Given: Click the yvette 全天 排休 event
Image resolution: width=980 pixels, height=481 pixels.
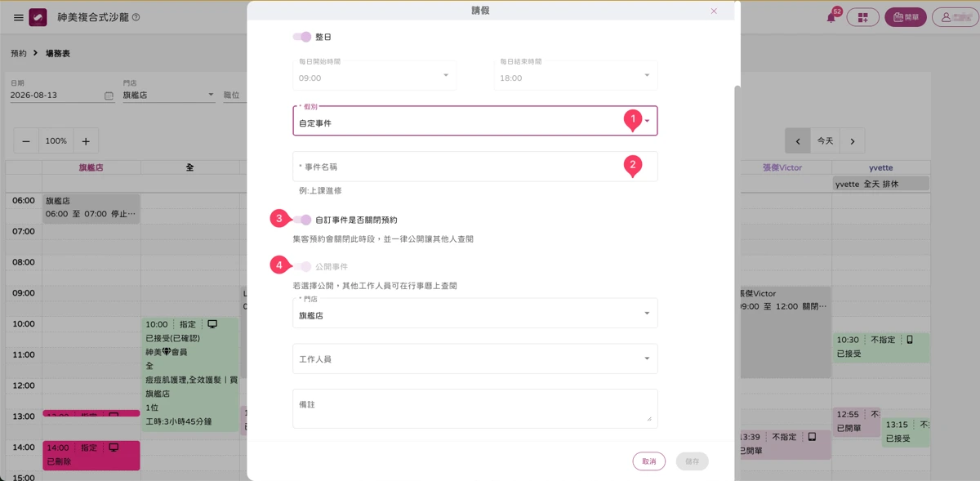Looking at the screenshot, I should pos(880,184).
